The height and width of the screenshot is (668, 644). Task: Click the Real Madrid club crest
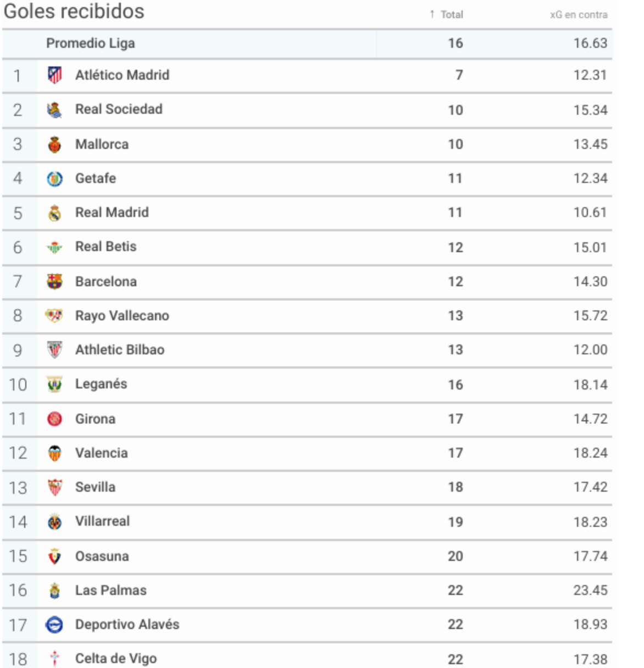click(54, 213)
